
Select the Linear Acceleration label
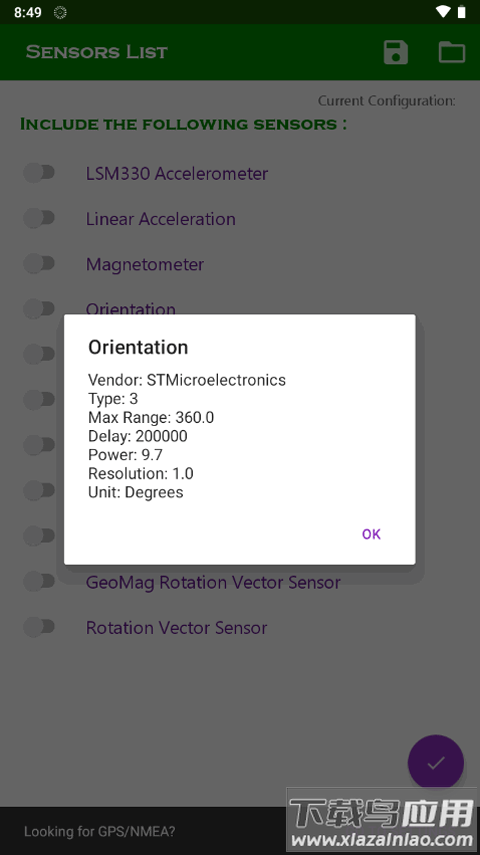(161, 219)
